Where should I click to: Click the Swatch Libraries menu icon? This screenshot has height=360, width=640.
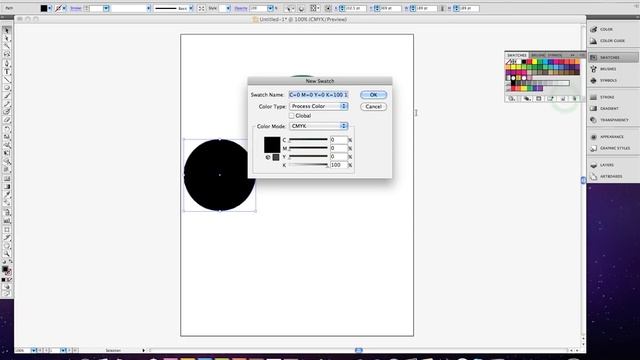pos(512,98)
